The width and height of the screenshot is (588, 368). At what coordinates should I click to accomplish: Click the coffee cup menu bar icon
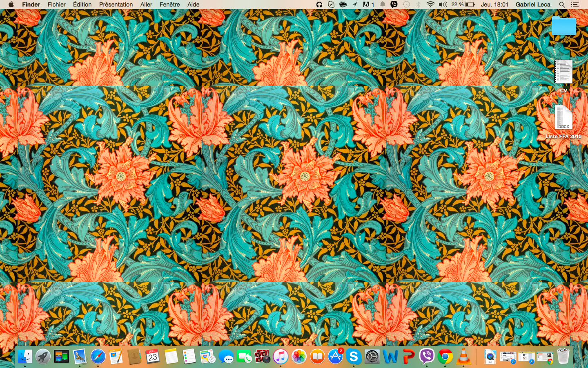[343, 4]
